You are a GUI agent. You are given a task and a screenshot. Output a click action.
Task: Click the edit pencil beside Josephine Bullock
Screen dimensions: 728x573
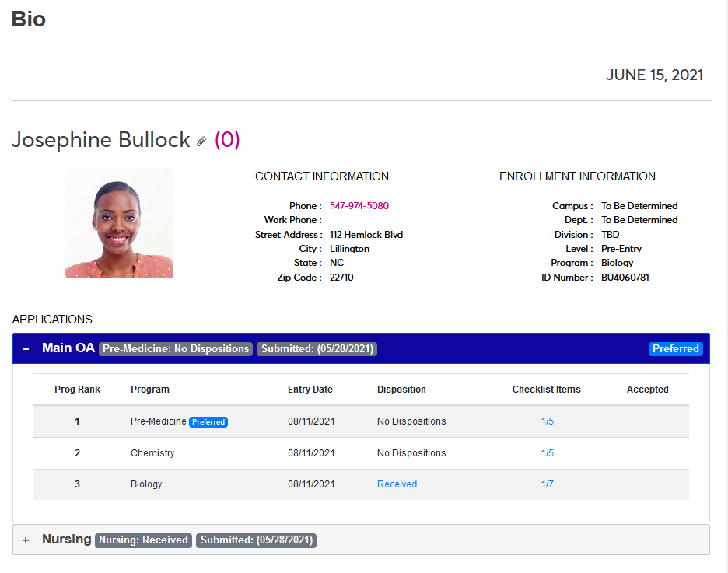tap(201, 142)
